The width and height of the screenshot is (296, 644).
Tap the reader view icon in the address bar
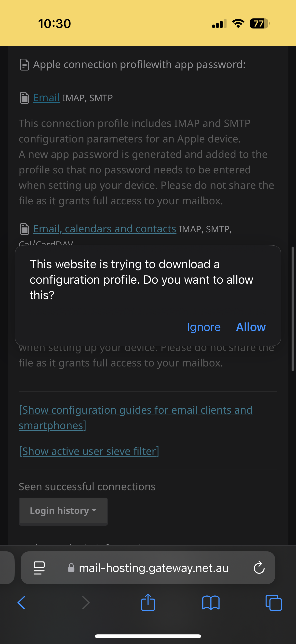click(39, 568)
